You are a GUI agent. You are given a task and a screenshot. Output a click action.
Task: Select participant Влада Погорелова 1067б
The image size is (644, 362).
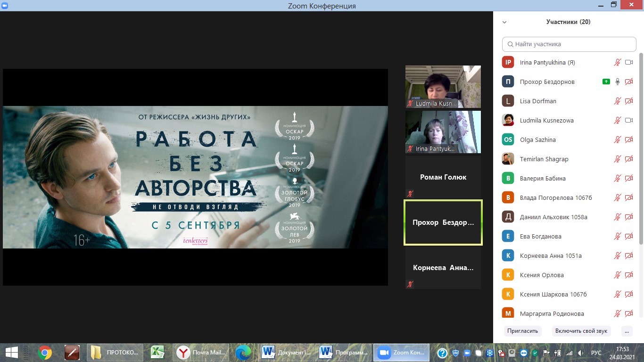[x=555, y=197]
